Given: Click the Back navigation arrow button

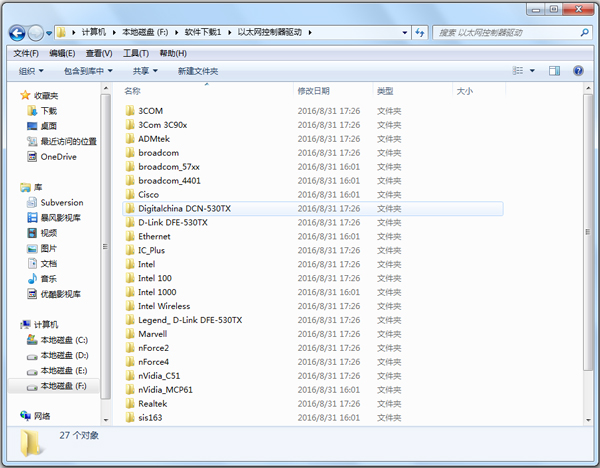Looking at the screenshot, I should click(19, 32).
